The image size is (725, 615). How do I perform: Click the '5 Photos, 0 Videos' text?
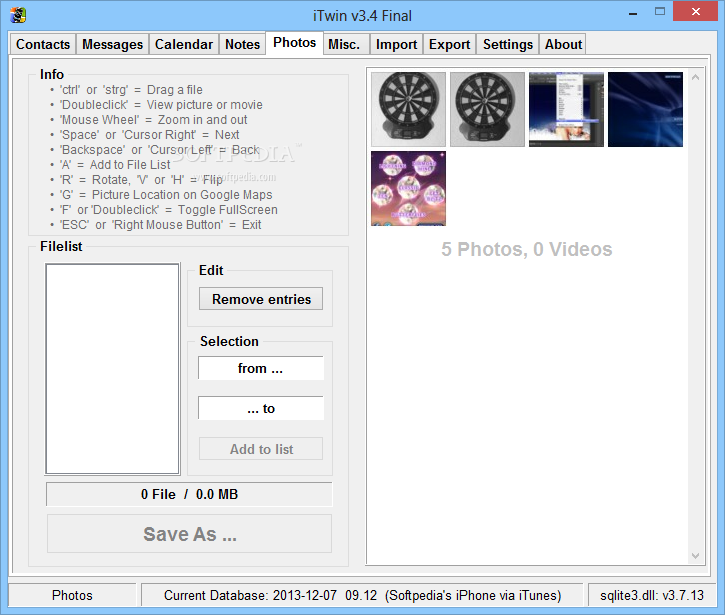(527, 249)
